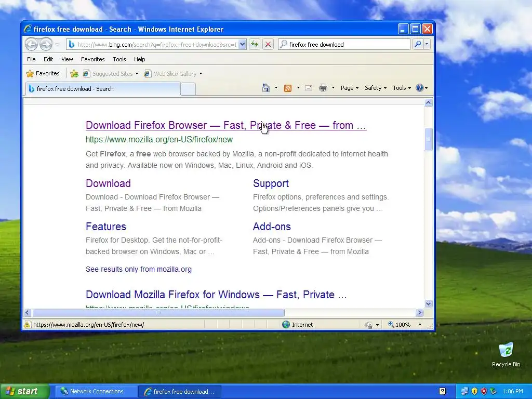Click the address bar URL field
Image resolution: width=532 pixels, height=399 pixels.
click(157, 45)
